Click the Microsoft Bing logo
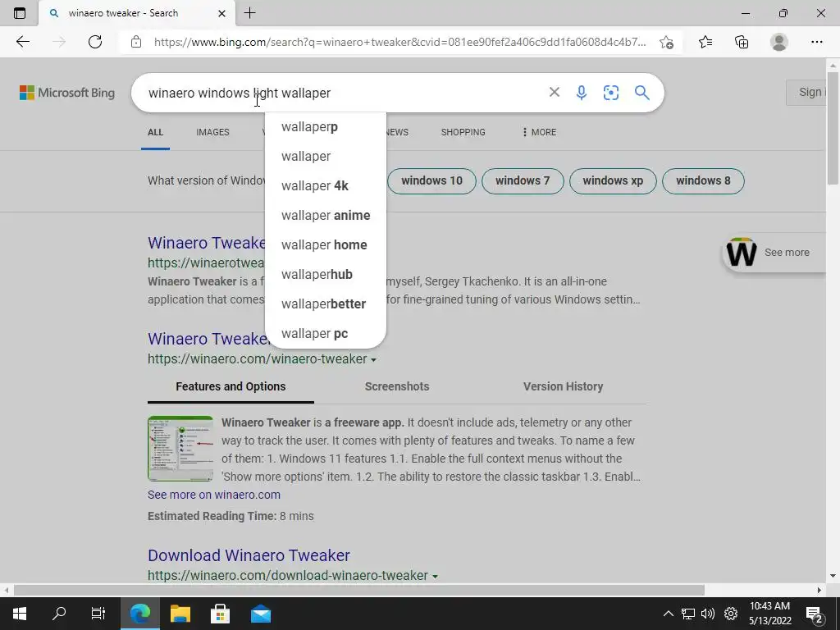The image size is (840, 630). pos(67,93)
